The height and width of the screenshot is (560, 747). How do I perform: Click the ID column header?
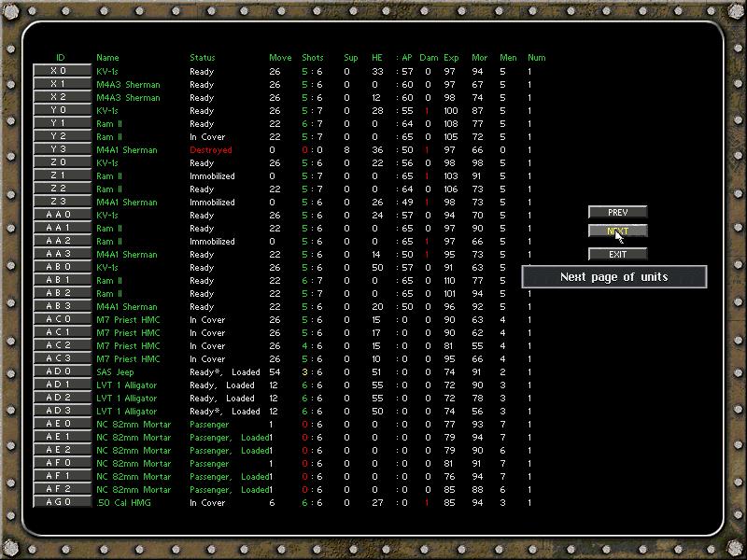pyautogui.click(x=60, y=58)
